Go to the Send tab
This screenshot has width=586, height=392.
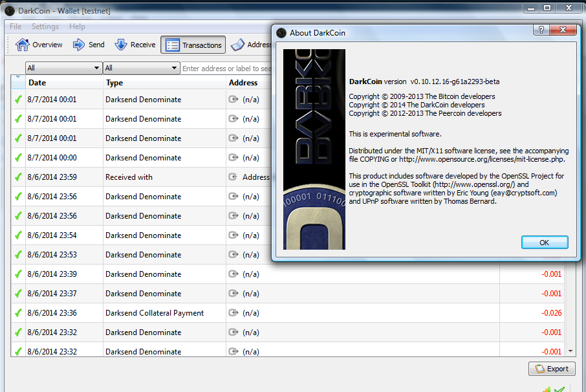point(89,45)
